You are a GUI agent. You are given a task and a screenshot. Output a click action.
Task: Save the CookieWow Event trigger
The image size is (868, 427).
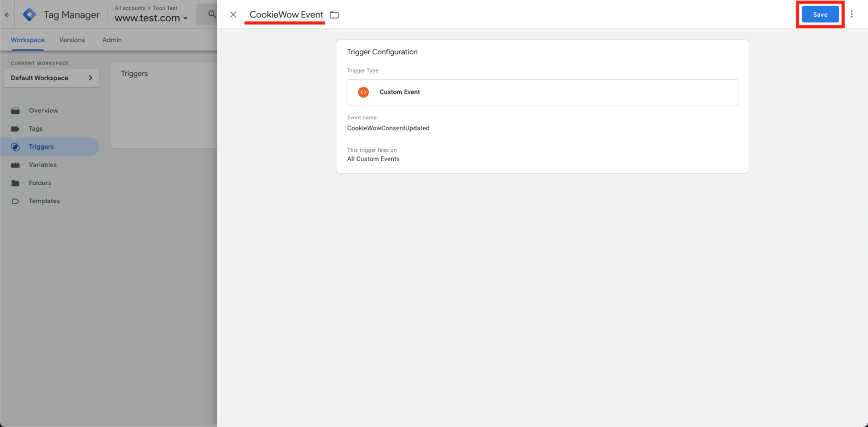820,15
